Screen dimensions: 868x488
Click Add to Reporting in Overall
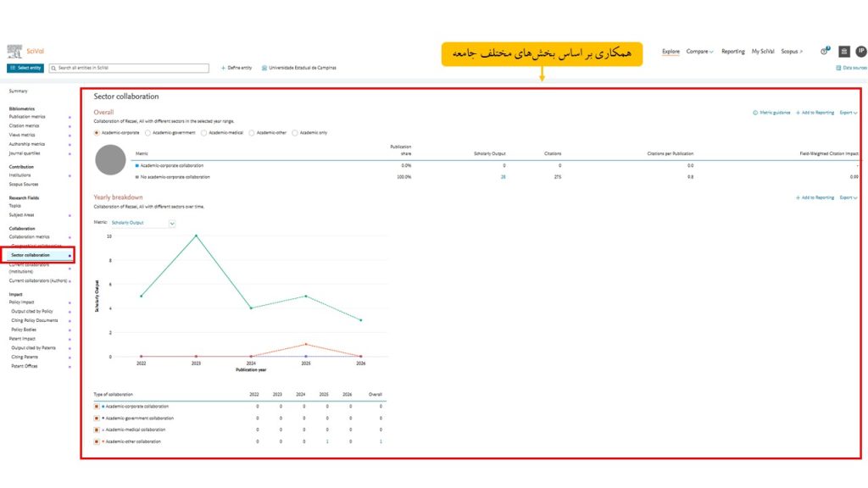pyautogui.click(x=815, y=113)
